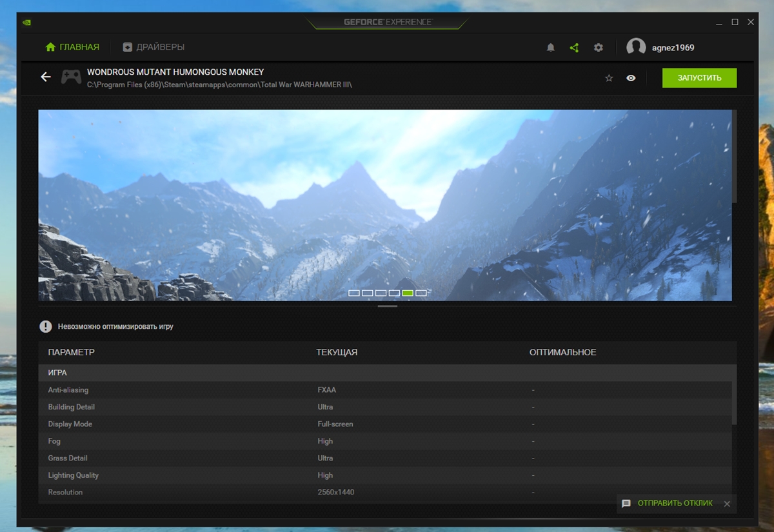Click the warning icon beside optimization message
The height and width of the screenshot is (532, 774).
click(x=45, y=326)
